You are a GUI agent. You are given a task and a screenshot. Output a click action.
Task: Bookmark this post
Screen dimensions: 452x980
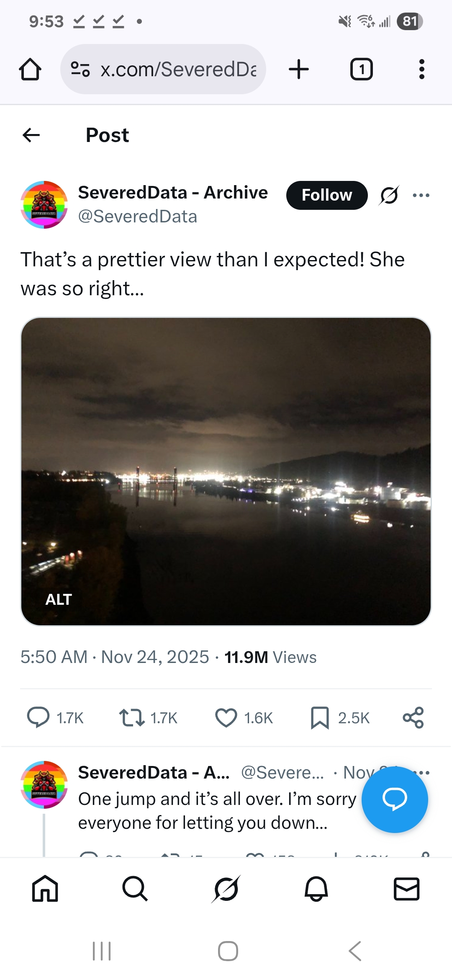tap(320, 717)
